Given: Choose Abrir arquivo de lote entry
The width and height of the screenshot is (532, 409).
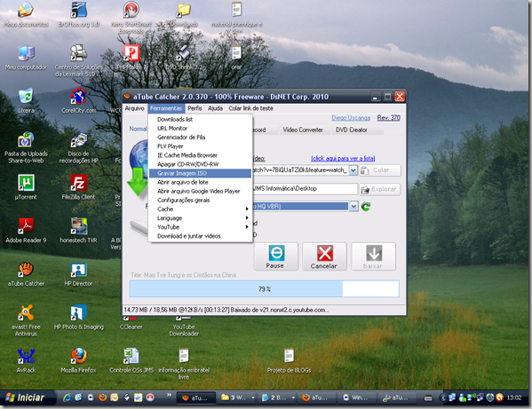Looking at the screenshot, I should tap(200, 182).
